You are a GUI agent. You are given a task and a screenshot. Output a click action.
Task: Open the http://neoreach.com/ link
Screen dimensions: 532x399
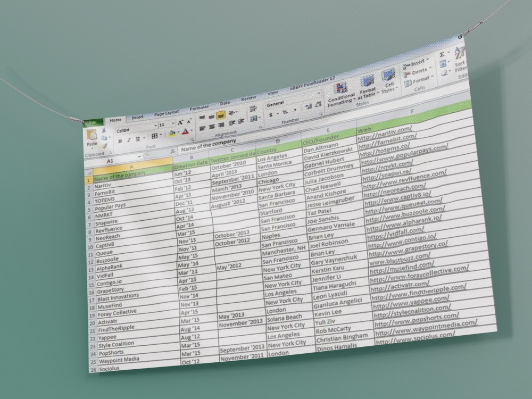[395, 191]
